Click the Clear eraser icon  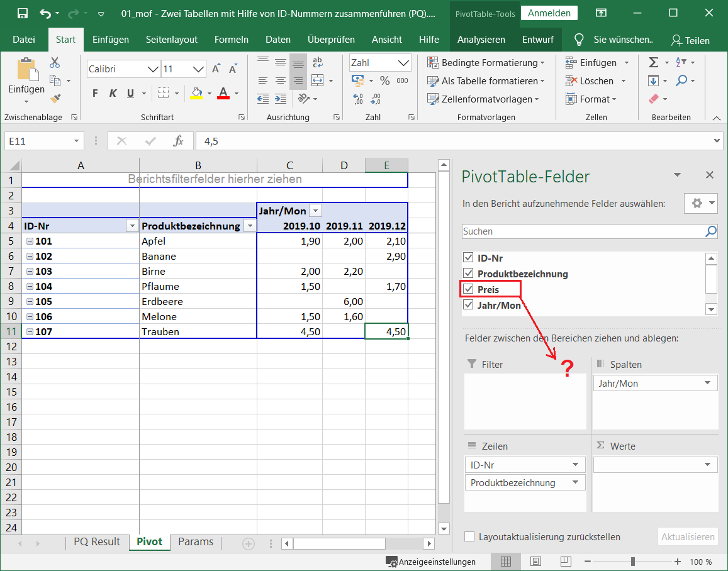[x=653, y=99]
